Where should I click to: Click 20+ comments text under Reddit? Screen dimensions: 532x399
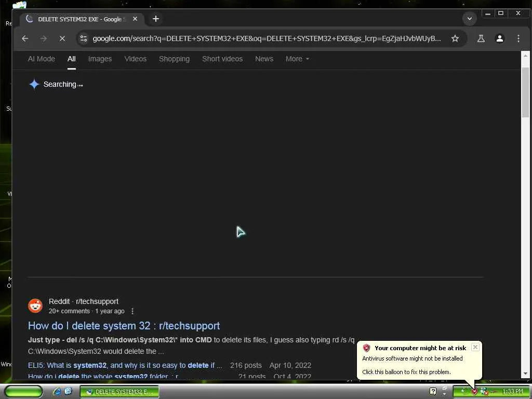69,311
